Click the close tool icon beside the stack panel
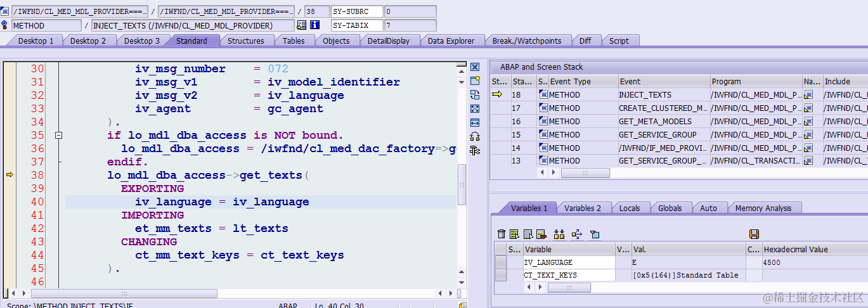 (x=475, y=67)
